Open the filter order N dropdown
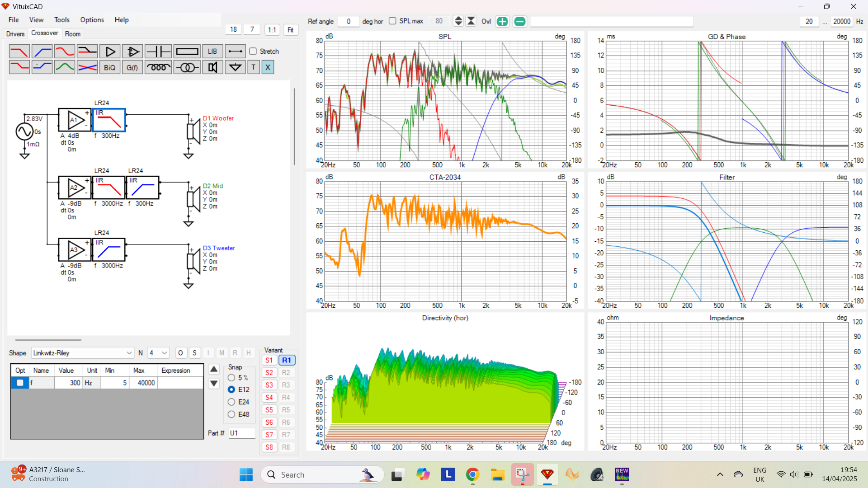Image resolution: width=868 pixels, height=488 pixels. 158,353
